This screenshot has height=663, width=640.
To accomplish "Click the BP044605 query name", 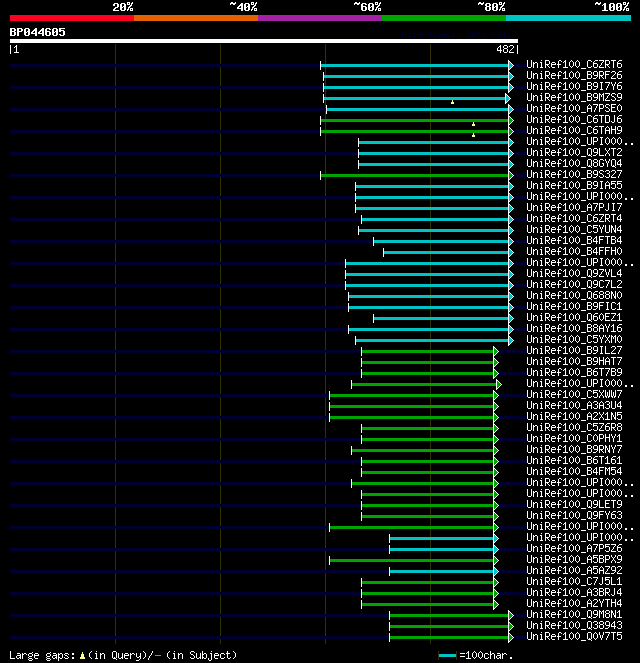I will (38, 32).
